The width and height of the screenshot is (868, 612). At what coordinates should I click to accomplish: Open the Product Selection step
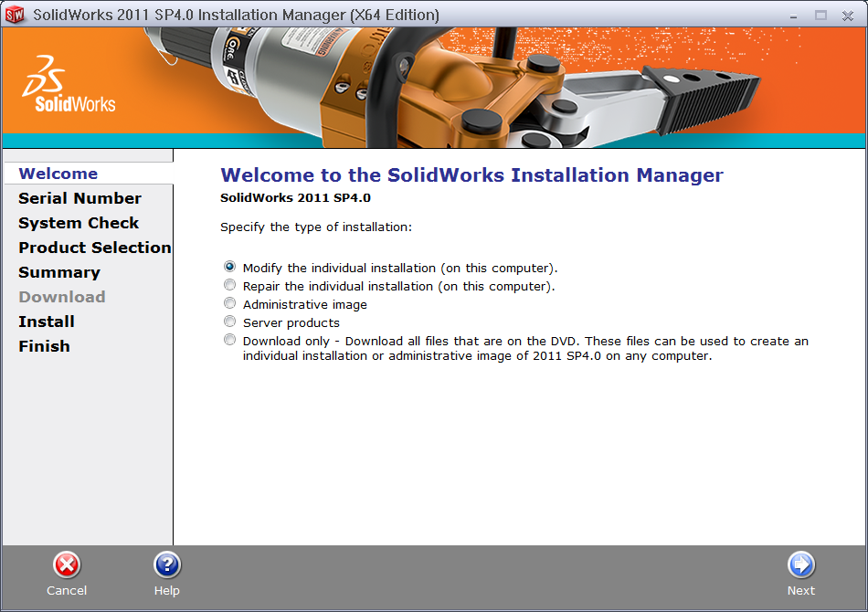(x=95, y=248)
